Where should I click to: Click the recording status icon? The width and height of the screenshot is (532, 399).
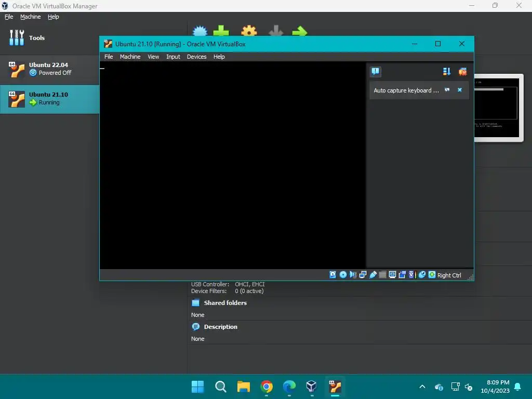[402, 275]
